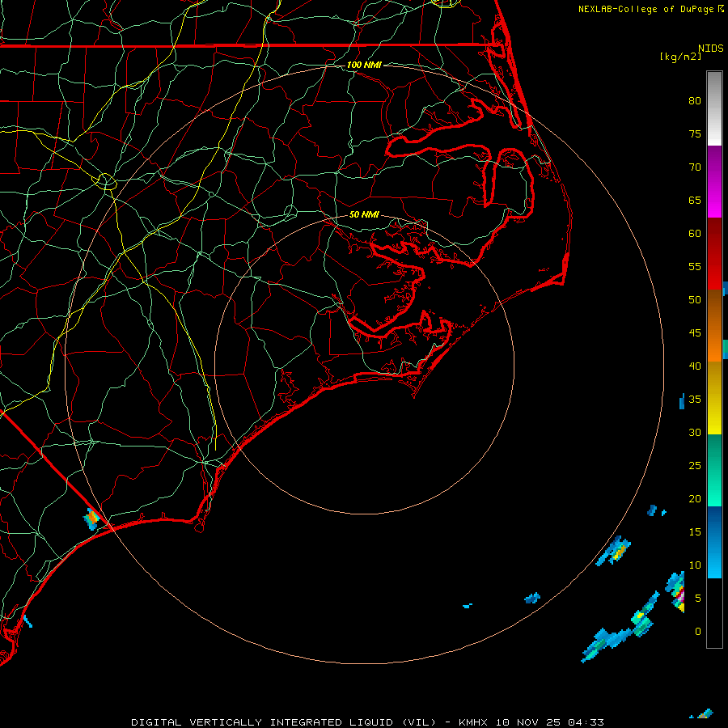Viewport: 728px width, 728px height.
Task: Click the 75 value on the scale
Action: [x=695, y=133]
